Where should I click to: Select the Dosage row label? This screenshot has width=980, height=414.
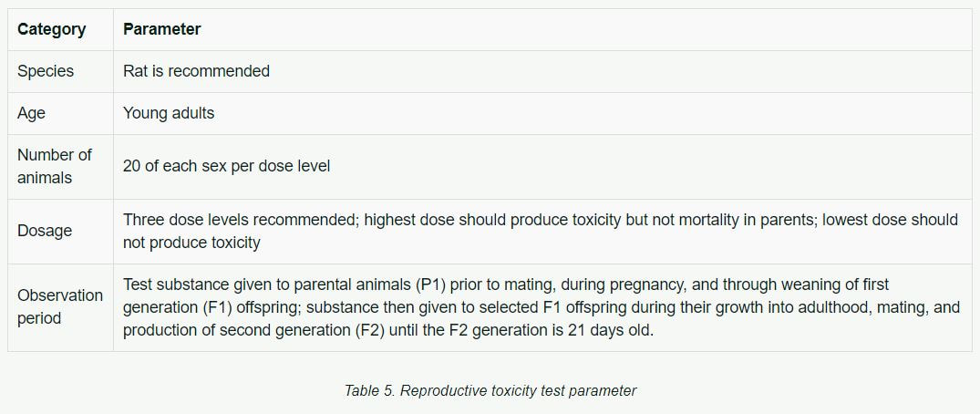[x=45, y=231]
